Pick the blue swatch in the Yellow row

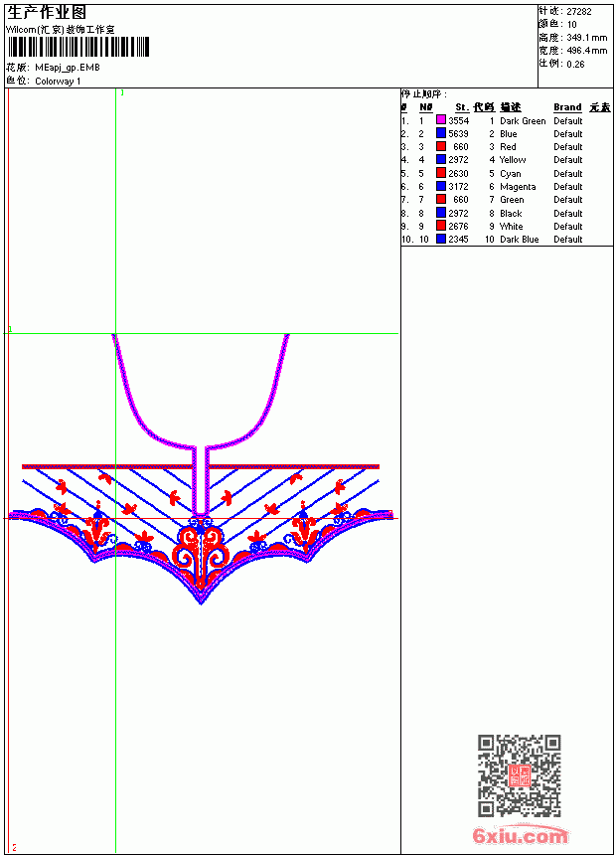click(x=441, y=159)
